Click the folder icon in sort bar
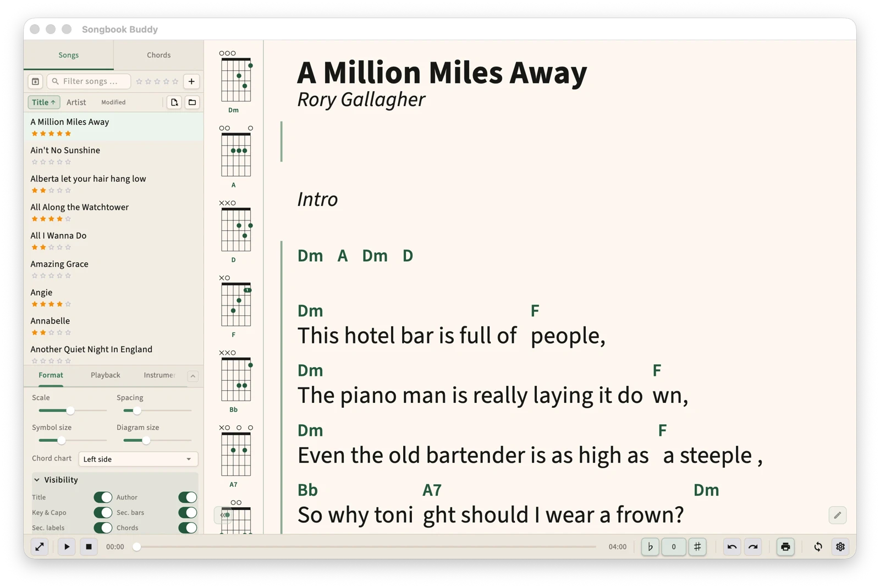This screenshot has width=880, height=588. point(192,102)
